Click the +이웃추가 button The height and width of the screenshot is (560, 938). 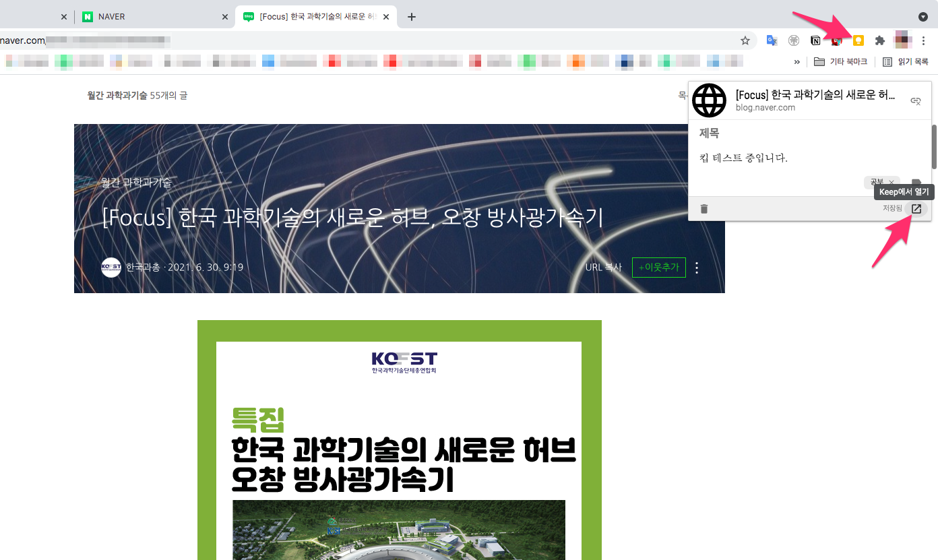click(659, 268)
